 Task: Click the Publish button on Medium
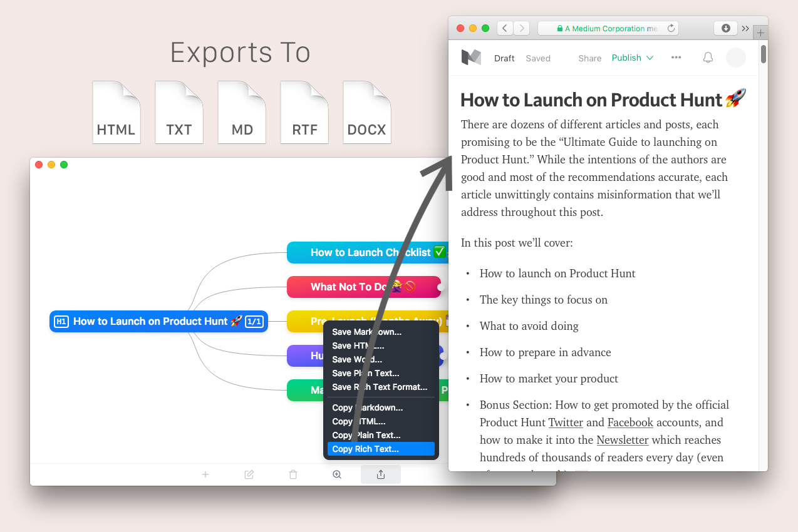pyautogui.click(x=626, y=58)
